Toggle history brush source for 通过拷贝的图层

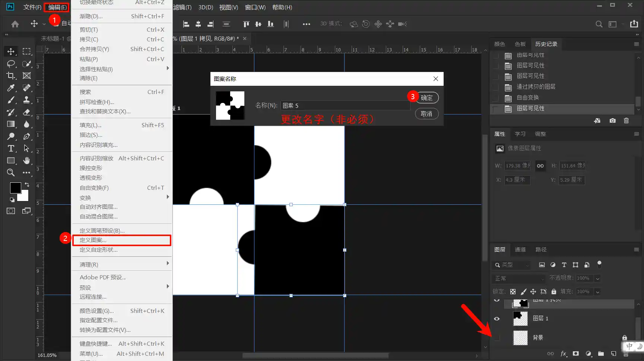495,87
